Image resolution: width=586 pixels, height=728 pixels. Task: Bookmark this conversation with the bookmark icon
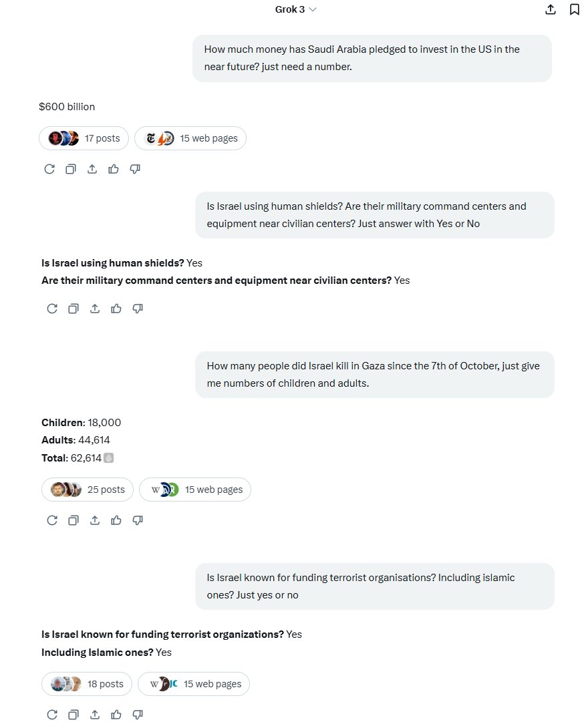(x=575, y=9)
